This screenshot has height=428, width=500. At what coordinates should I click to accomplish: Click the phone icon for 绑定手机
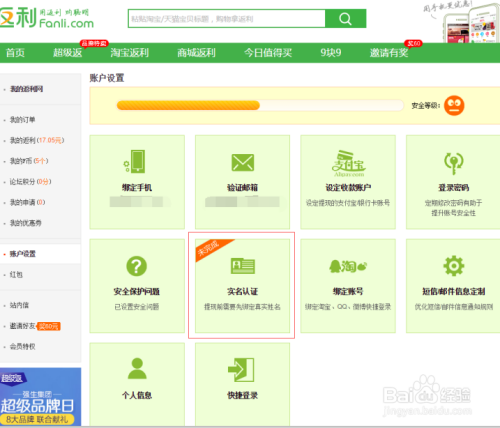click(x=135, y=161)
